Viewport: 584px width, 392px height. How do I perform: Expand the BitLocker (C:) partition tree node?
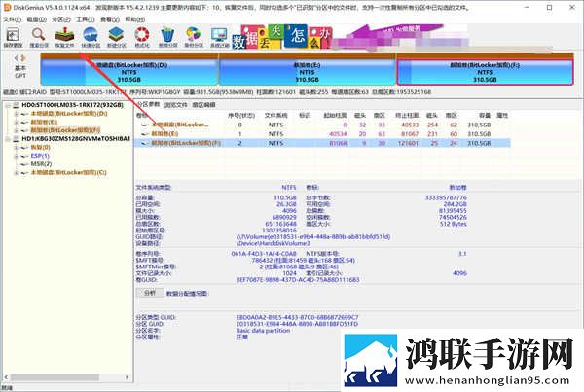pos(16,173)
